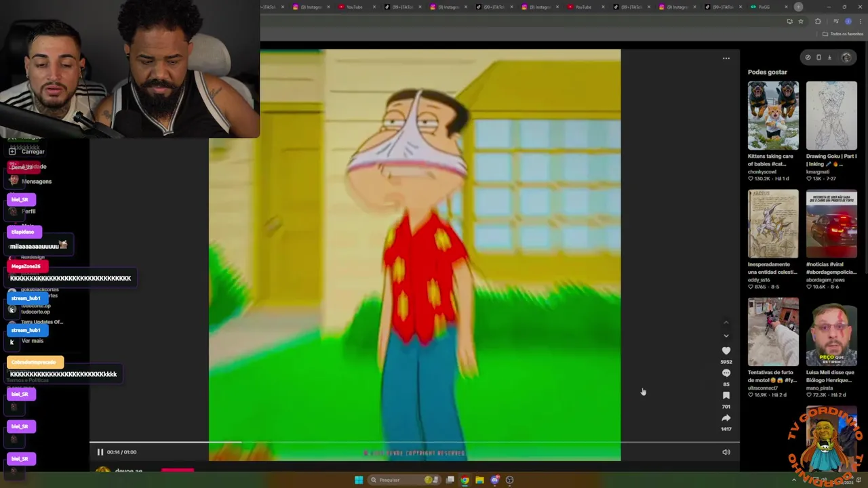Screen dimensions: 868x488
Task: Open the 'Kittens taking care of babies' thumbnail
Action: [x=773, y=115]
